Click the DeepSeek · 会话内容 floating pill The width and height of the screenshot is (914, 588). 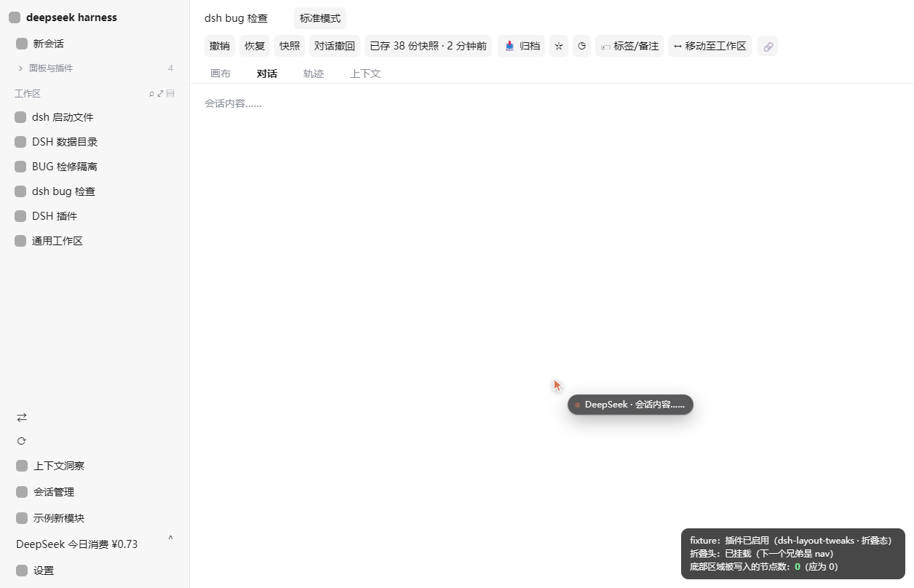[x=630, y=405]
